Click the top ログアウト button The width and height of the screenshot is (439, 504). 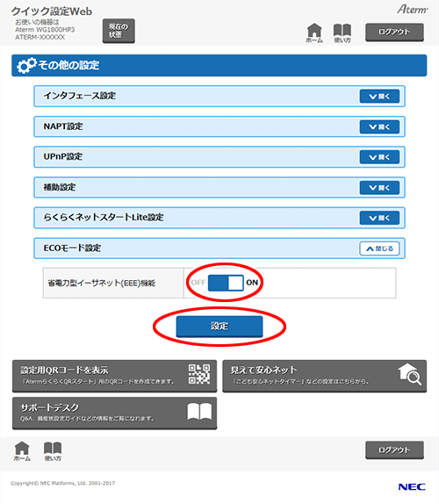pos(394,32)
